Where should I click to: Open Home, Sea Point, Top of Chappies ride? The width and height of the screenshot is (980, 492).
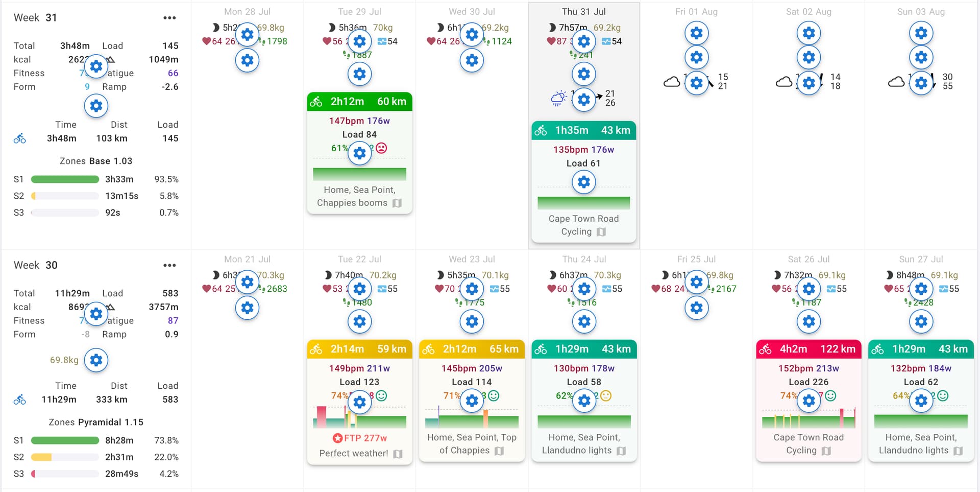[x=472, y=443]
